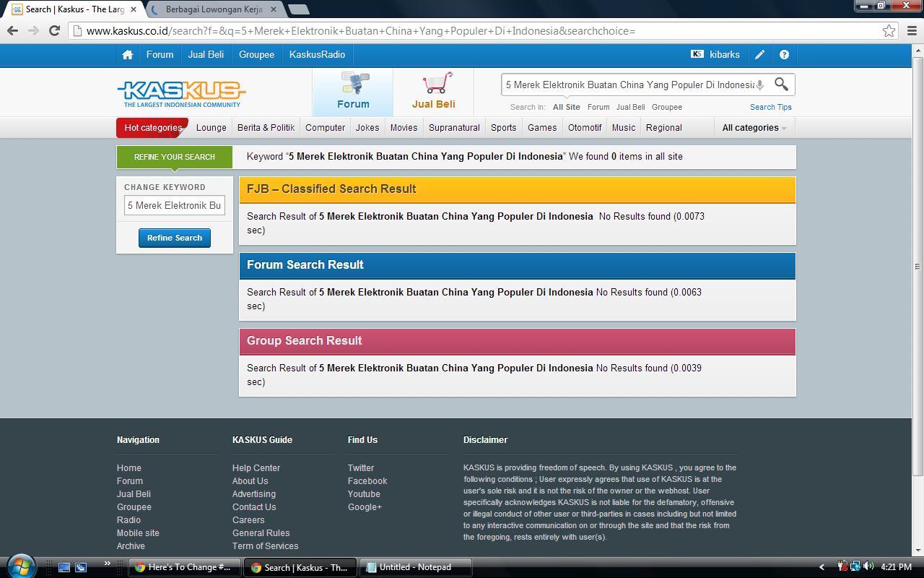
Task: Click the KS user avatar badge
Action: click(697, 54)
